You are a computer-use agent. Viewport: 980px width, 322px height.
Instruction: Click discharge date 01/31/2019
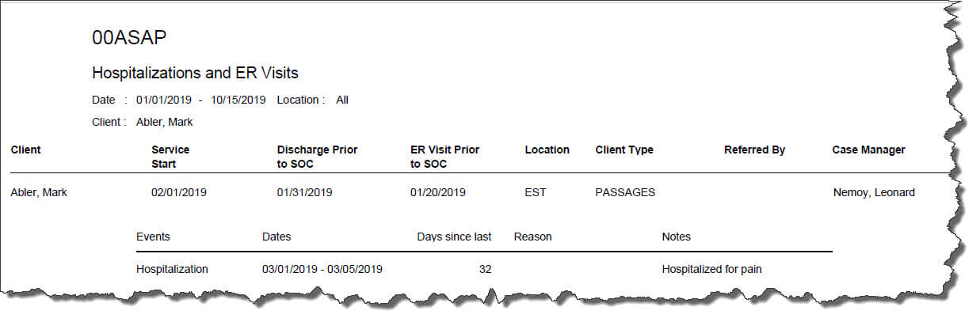[x=304, y=192]
